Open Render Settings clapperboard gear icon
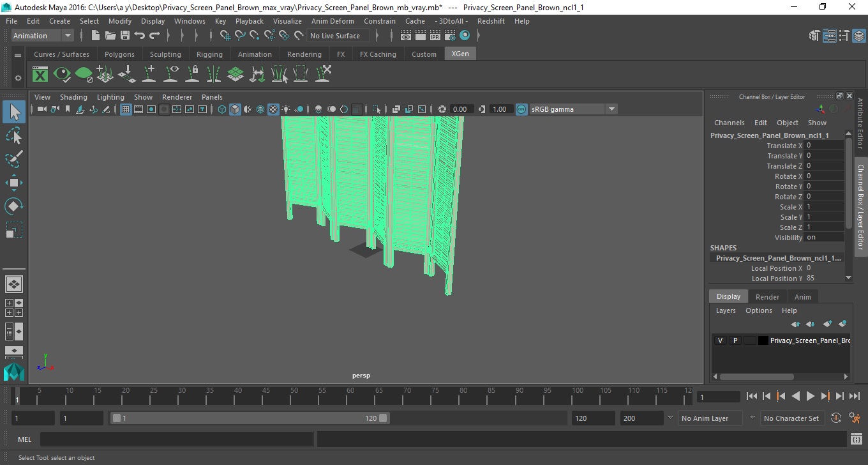This screenshot has height=465, width=868. (x=450, y=36)
